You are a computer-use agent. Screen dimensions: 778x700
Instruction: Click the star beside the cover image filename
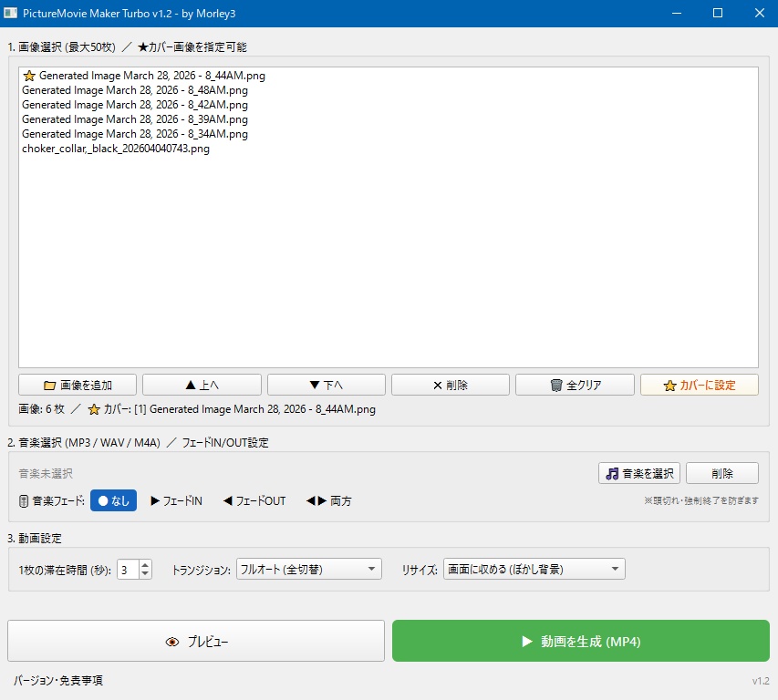(x=27, y=75)
